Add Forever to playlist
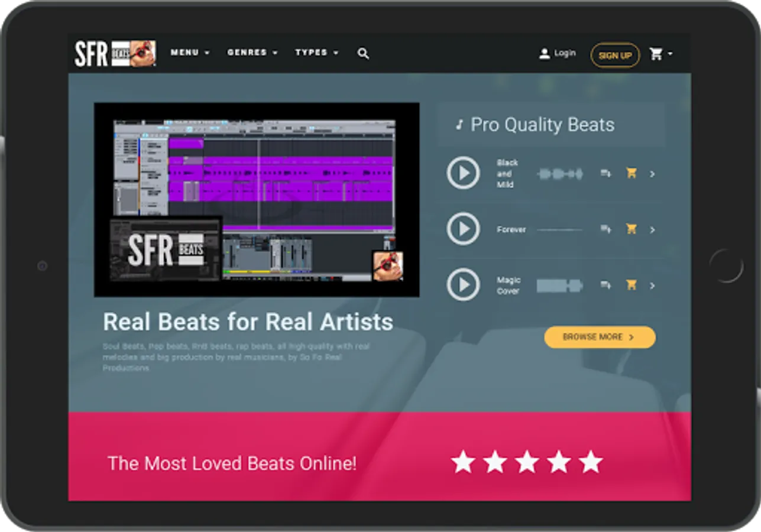 [x=605, y=229]
